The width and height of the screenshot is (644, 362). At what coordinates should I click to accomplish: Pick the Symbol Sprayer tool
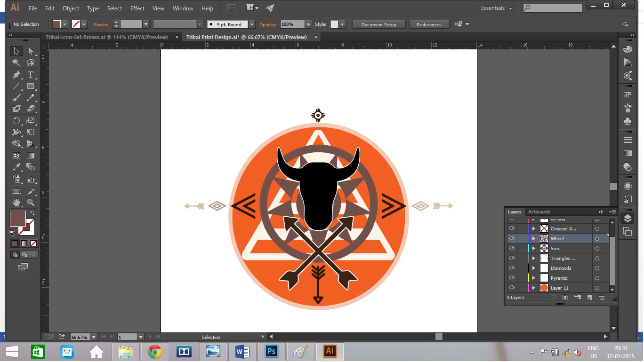[x=16, y=179]
